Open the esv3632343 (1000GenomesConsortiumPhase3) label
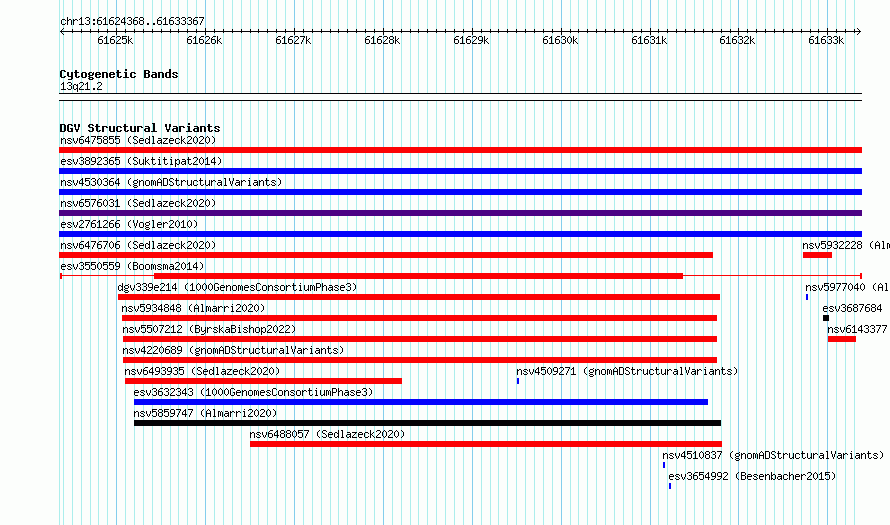Image resolution: width=890 pixels, height=525 pixels. tap(253, 392)
